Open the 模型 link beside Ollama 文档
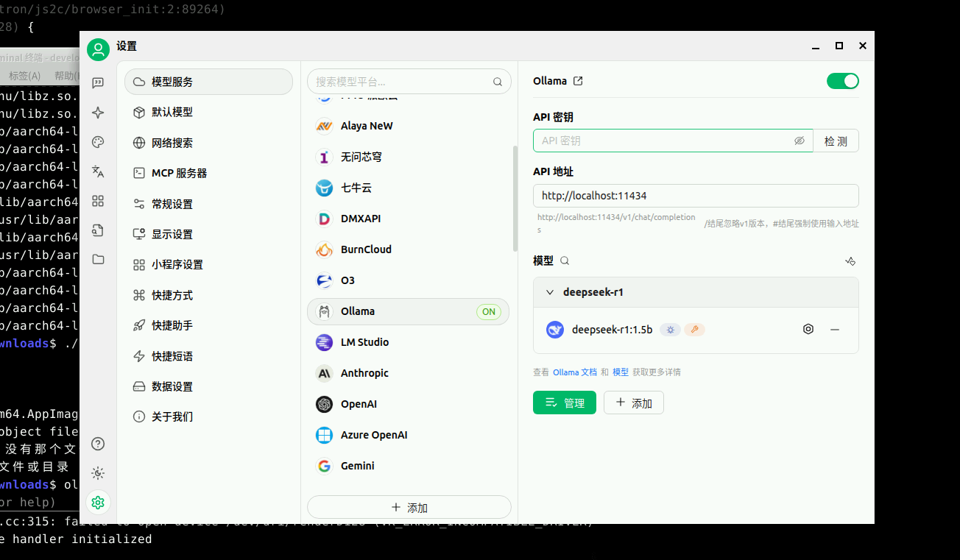The image size is (960, 560). (621, 372)
